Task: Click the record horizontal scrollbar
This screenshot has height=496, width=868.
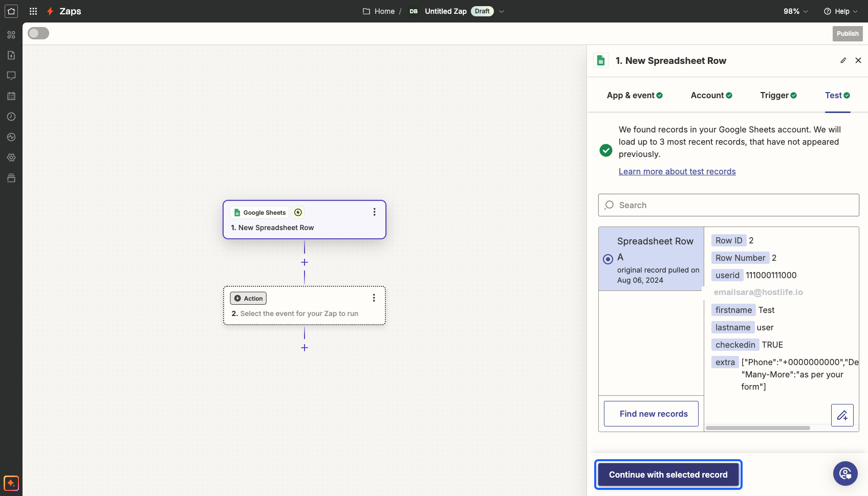Action: [x=757, y=428]
